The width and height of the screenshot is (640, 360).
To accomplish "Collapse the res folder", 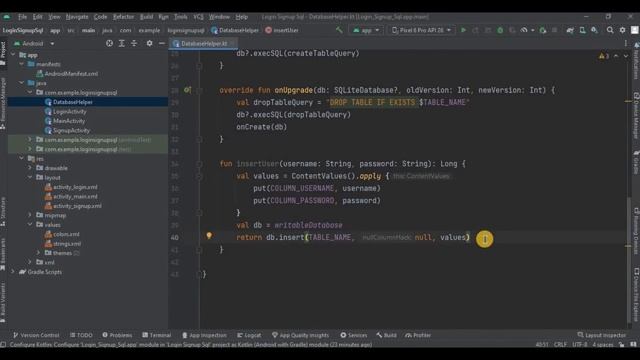I will pyautogui.click(x=21, y=158).
